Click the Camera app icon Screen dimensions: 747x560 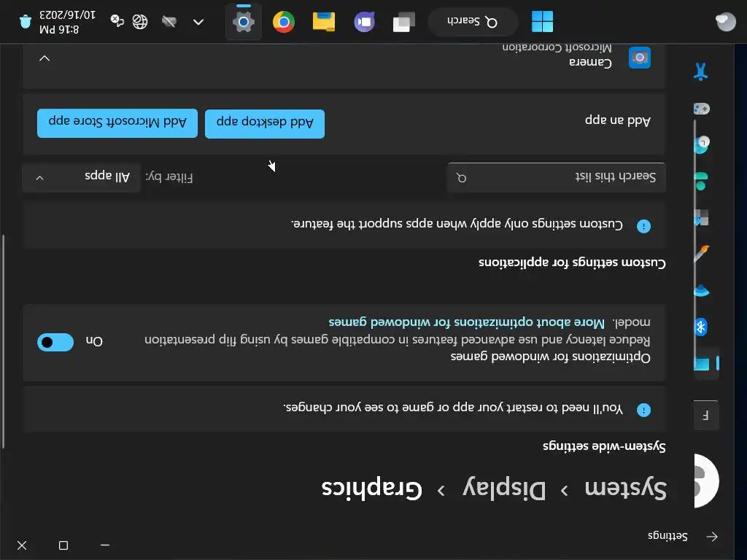[x=639, y=58]
